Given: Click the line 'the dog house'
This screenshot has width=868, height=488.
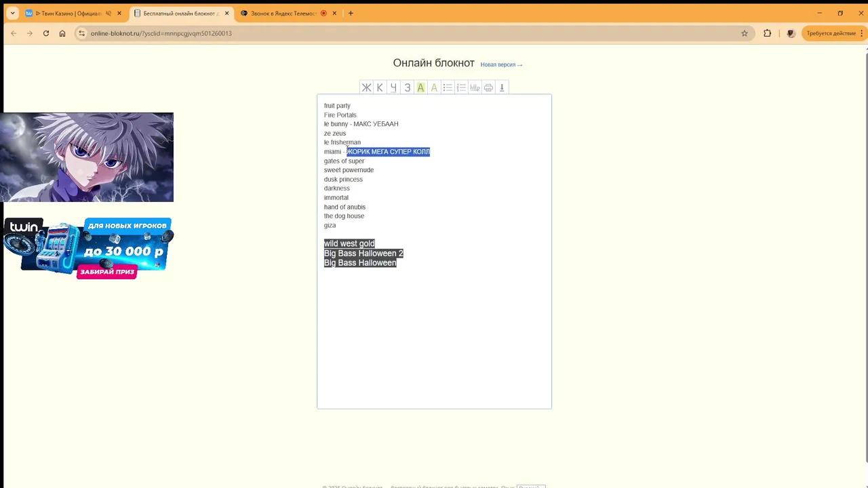Looking at the screenshot, I should point(344,216).
